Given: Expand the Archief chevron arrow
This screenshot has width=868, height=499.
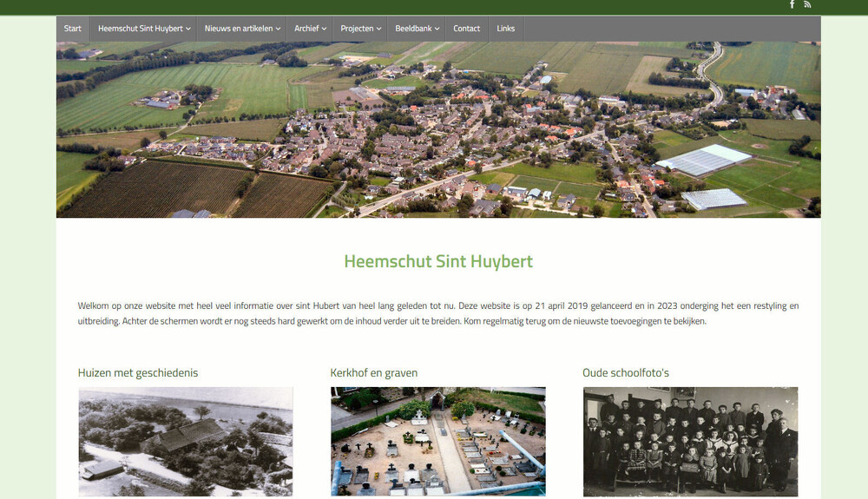Looking at the screenshot, I should 324,29.
